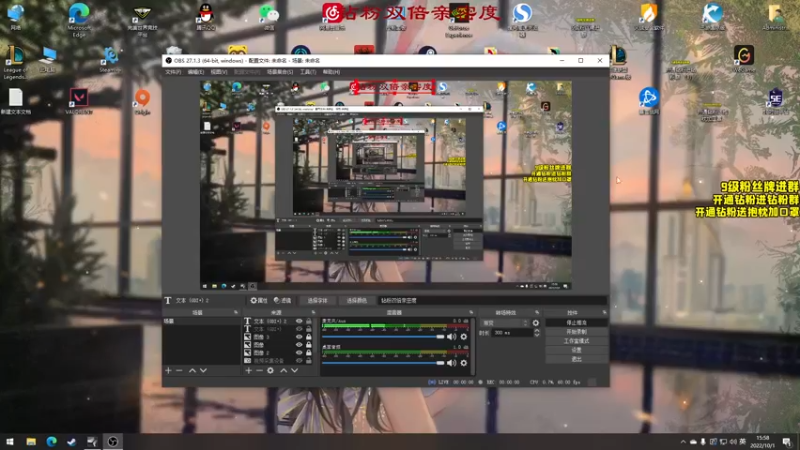This screenshot has height=450, width=800.
Task: Open the 场景集合(S) menu in OBS
Action: [280, 72]
